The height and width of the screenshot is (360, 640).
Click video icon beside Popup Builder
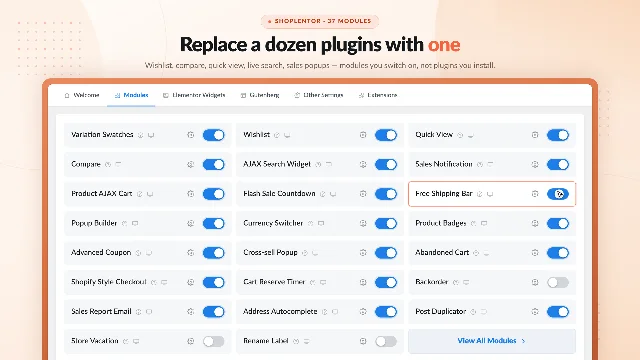pyautogui.click(x=135, y=223)
